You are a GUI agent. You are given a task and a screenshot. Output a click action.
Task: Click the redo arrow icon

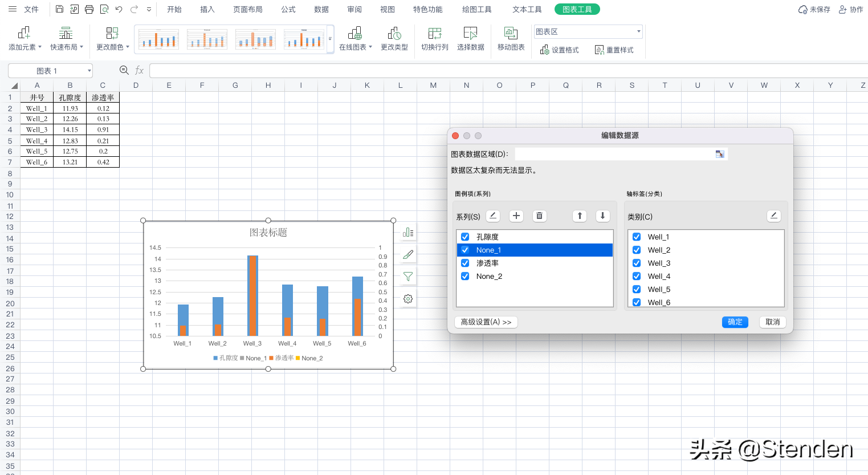coord(134,9)
